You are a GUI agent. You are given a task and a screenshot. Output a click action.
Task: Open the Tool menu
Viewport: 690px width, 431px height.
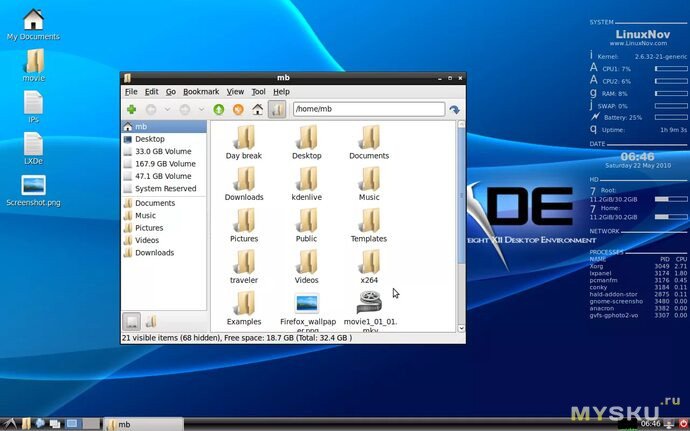point(258,91)
